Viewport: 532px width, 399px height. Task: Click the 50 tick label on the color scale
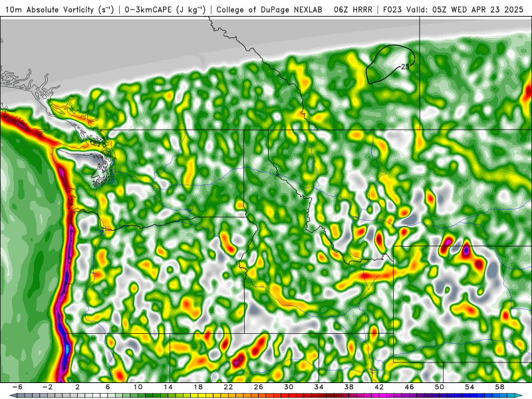coord(440,387)
